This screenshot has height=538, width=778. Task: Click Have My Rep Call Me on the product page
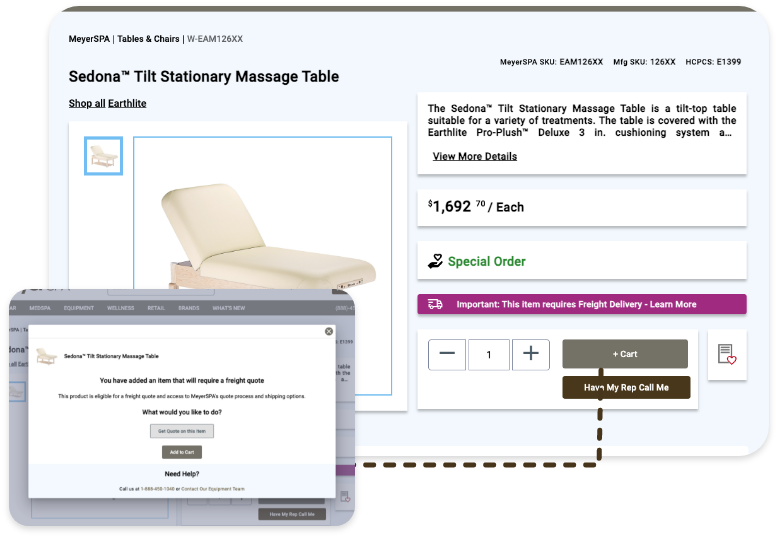click(x=626, y=388)
